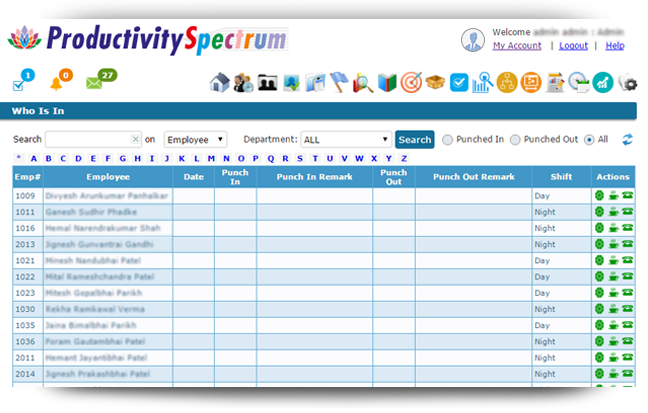
Task: Open the Employee search-on dropdown
Action: 195,140
